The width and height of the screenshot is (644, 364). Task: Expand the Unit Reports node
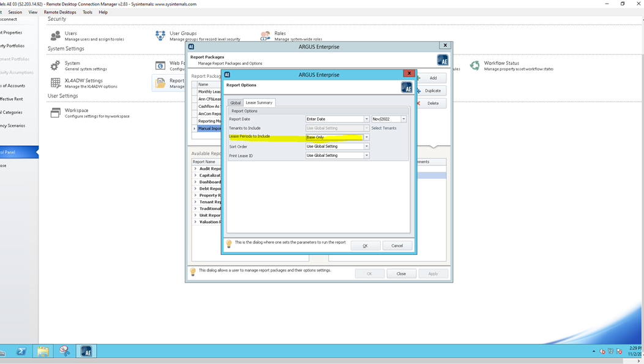click(x=195, y=215)
